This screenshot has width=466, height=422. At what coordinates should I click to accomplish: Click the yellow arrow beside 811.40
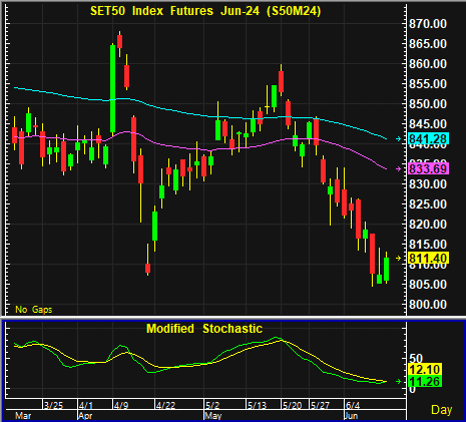398,258
